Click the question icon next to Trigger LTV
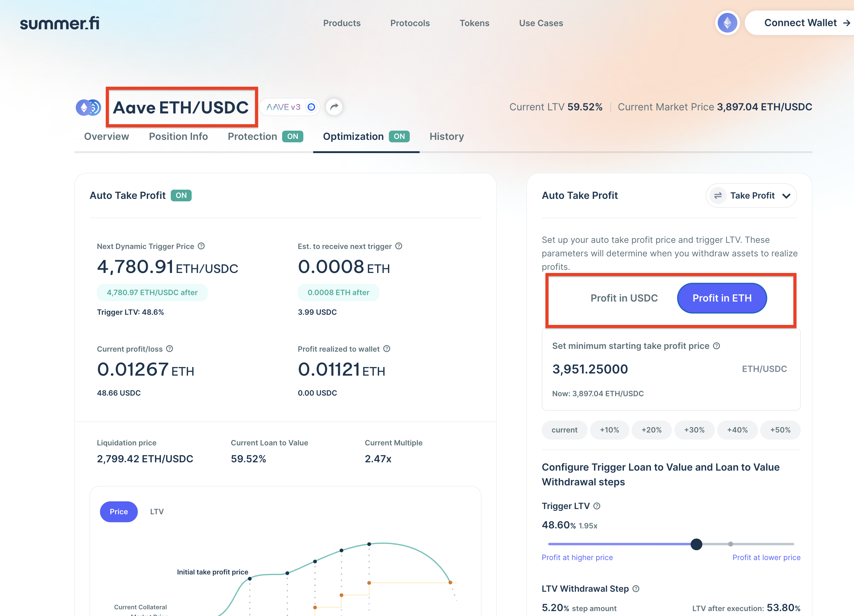Viewport: 854px width, 616px height. pos(597,506)
